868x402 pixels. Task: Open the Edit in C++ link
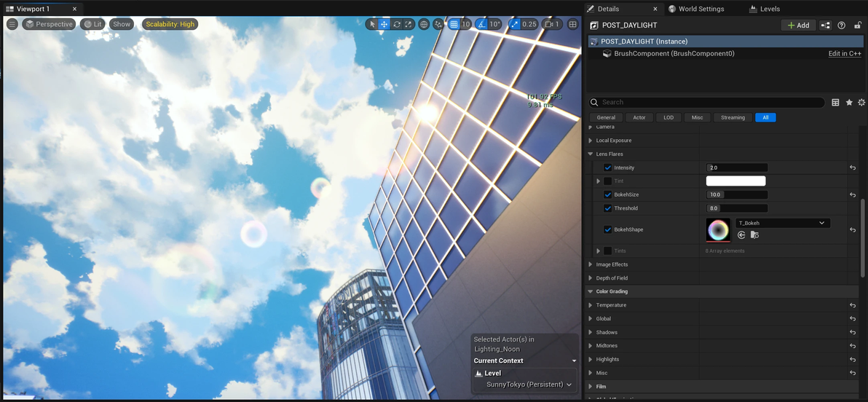click(845, 54)
